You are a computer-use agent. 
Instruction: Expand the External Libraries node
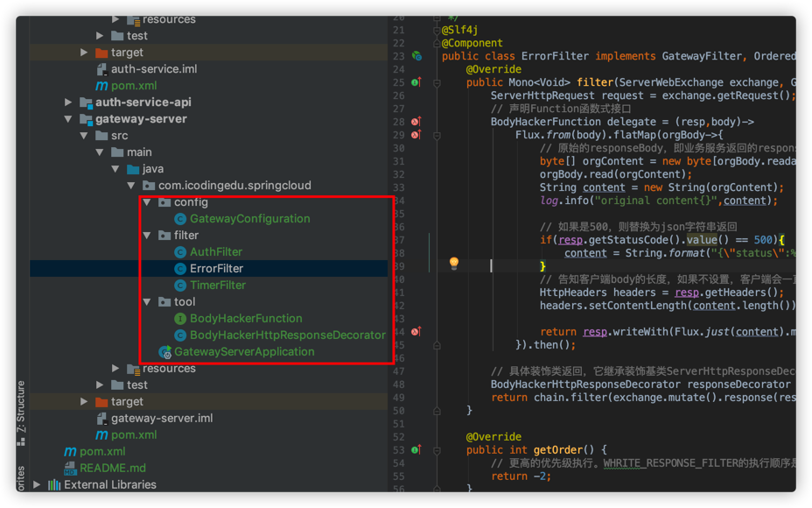[x=37, y=485]
